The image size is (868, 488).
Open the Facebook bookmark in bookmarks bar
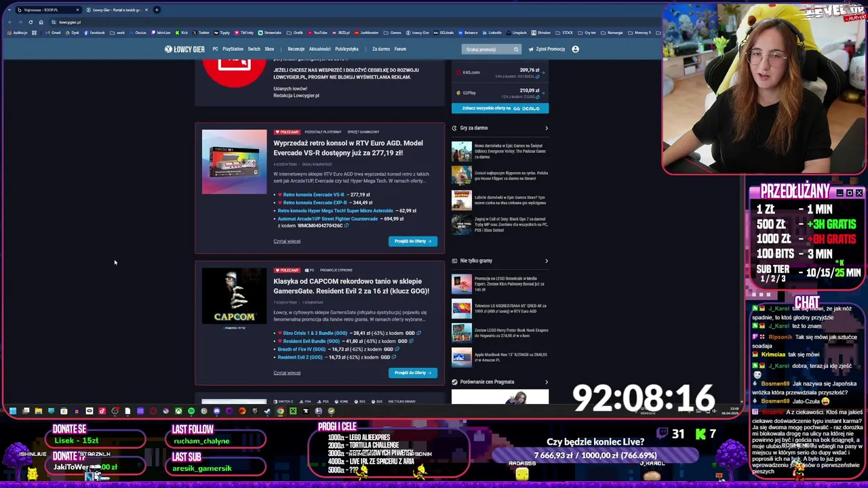[94, 33]
